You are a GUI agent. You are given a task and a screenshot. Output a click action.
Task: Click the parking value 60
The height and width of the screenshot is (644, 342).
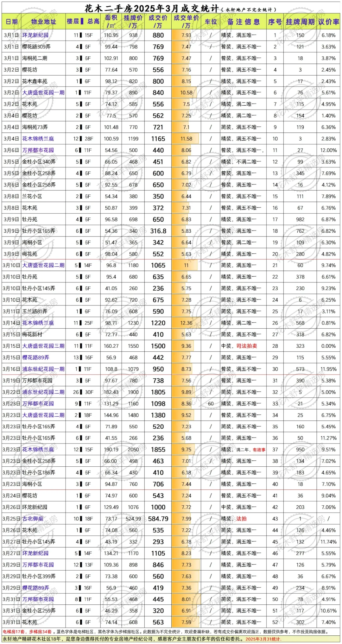pyautogui.click(x=211, y=404)
